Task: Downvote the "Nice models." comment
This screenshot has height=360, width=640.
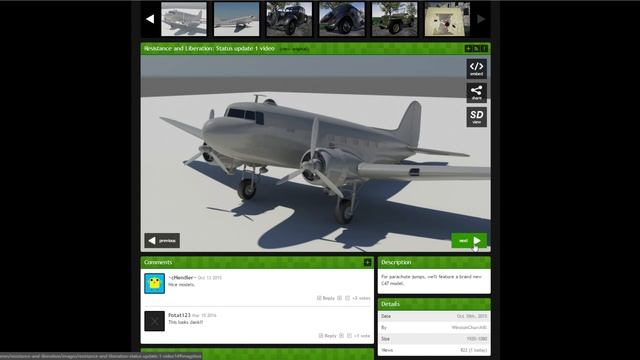Action: (348, 298)
